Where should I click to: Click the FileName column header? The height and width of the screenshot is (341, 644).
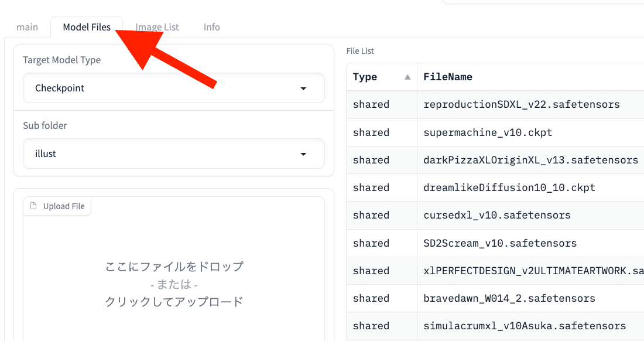pos(448,77)
